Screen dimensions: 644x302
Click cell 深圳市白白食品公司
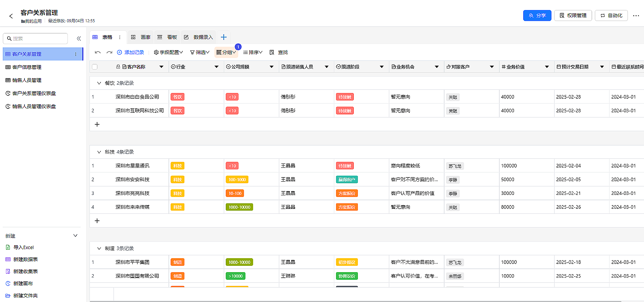[137, 97]
